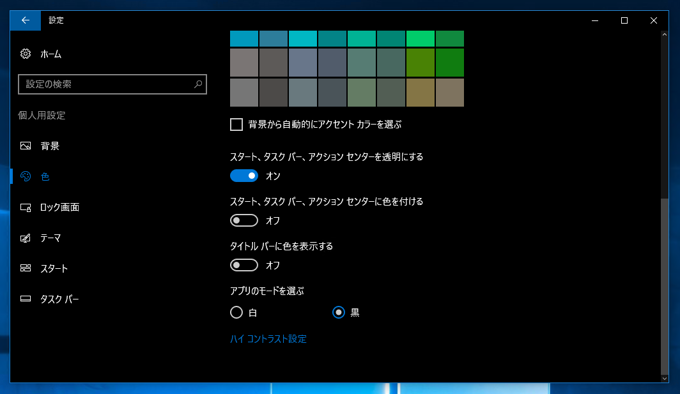Pick the slate blue-gray swatch, third in middle row

coord(303,63)
